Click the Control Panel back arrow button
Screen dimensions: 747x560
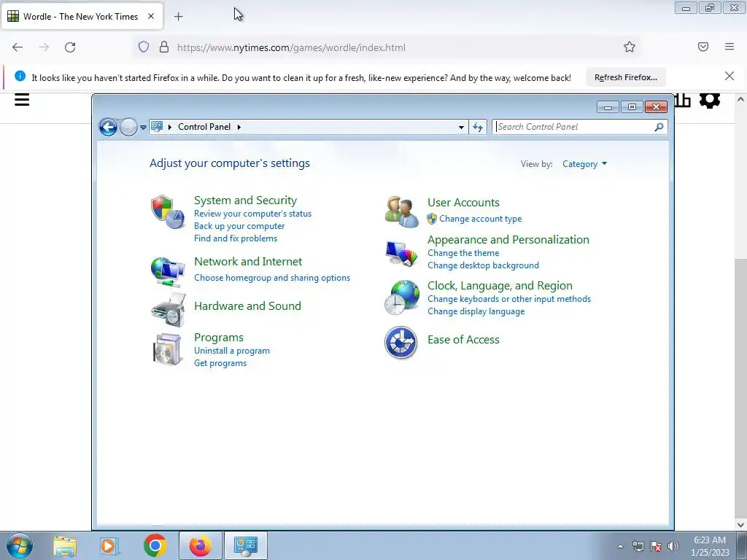108,127
